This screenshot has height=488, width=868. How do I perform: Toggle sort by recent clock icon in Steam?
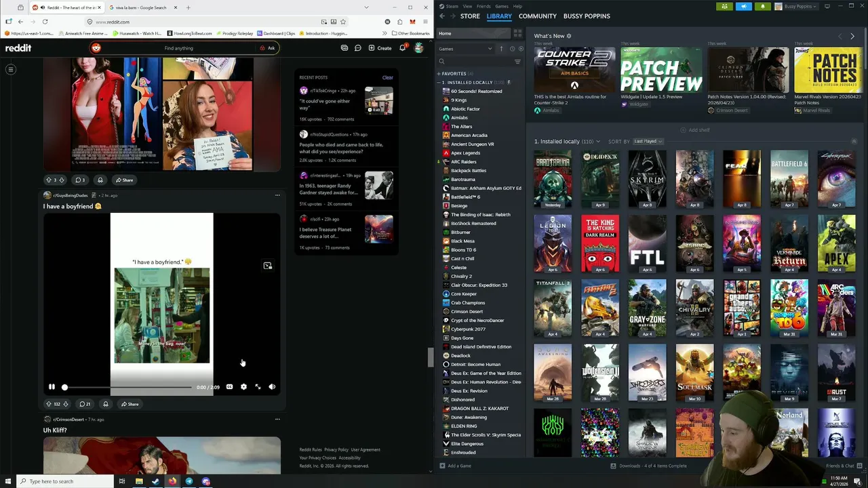point(512,49)
